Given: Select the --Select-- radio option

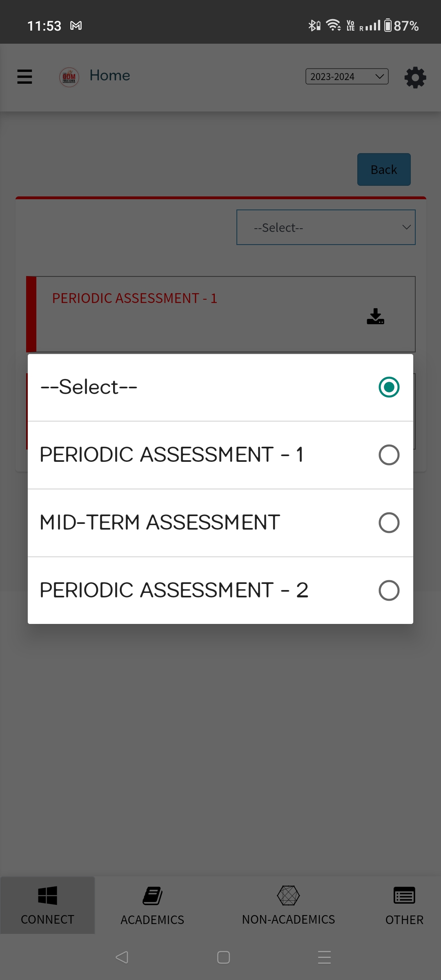Looking at the screenshot, I should (389, 387).
